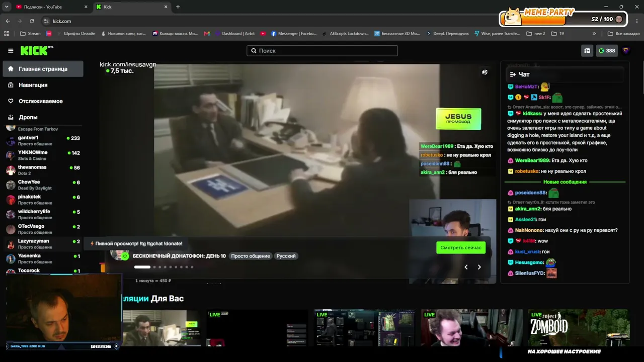Jump to the Новые сообщения divider
644x362 pixels.
[565, 182]
